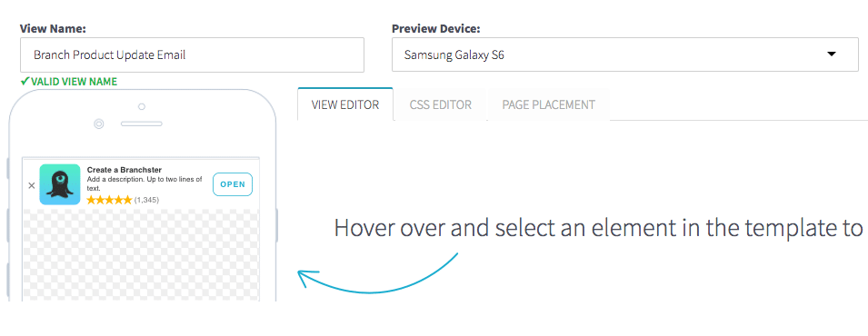Click the green checkmark validation icon
This screenshot has height=336, width=868.
[25, 82]
